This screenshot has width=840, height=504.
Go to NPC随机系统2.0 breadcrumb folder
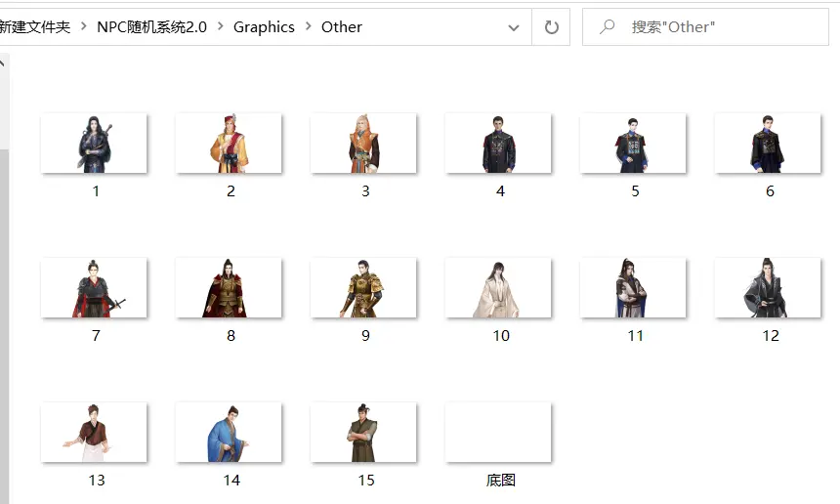(x=151, y=27)
